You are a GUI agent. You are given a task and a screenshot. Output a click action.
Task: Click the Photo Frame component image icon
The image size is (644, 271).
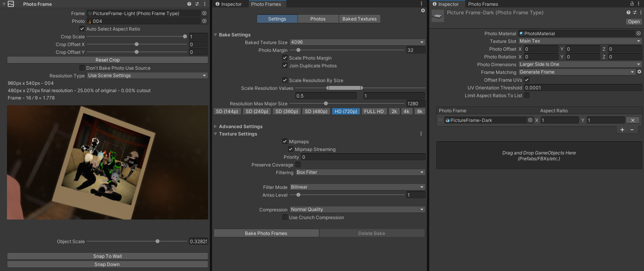(11, 4)
